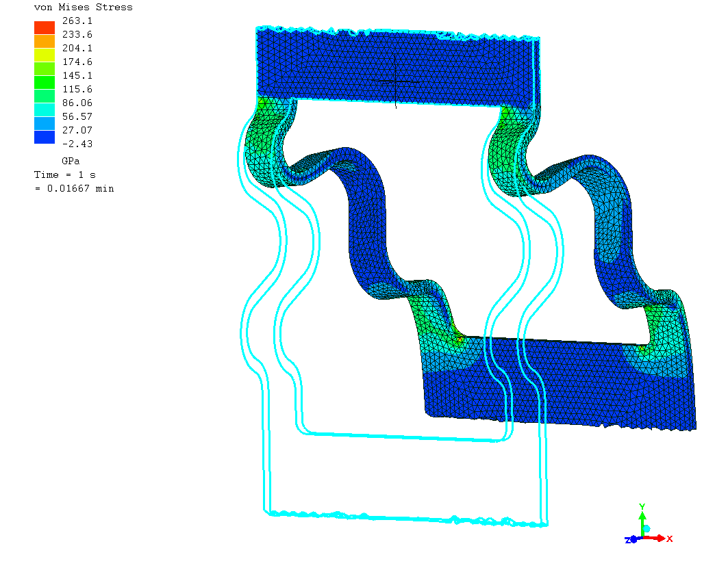728x570 pixels.
Task: Pick the dark blue swatch above -2.43
Action: click(45, 137)
